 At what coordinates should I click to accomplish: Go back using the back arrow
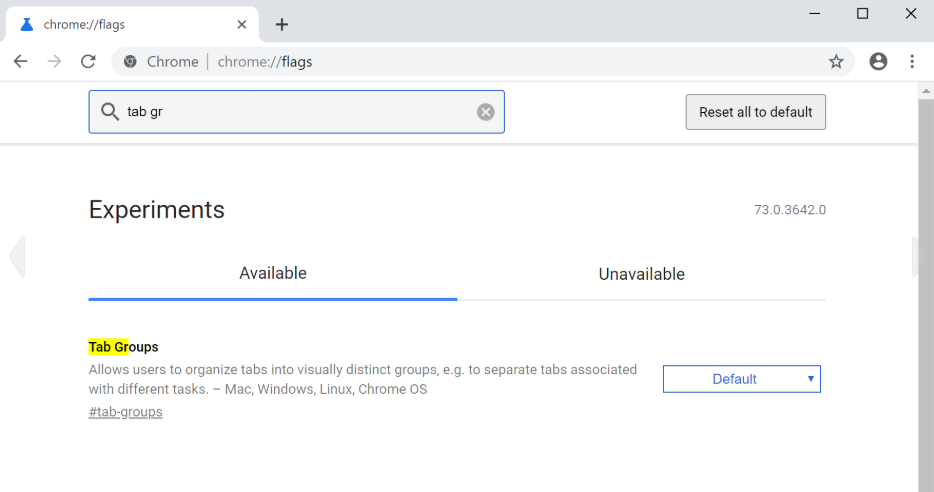tap(20, 61)
